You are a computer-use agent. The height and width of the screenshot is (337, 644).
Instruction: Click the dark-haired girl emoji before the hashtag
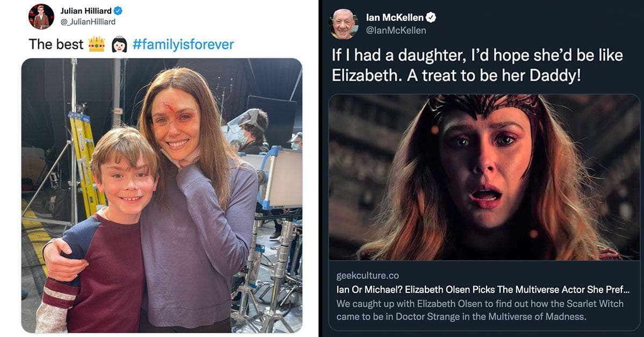tap(119, 44)
